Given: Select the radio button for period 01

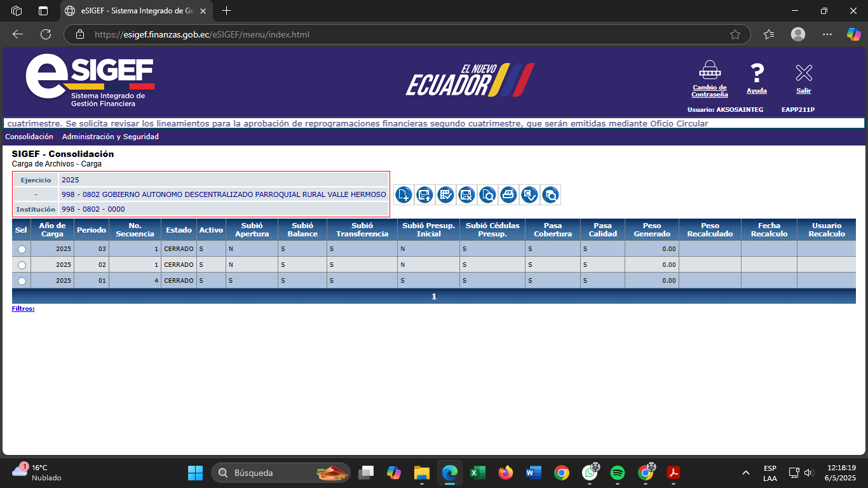Looking at the screenshot, I should pos(22,281).
